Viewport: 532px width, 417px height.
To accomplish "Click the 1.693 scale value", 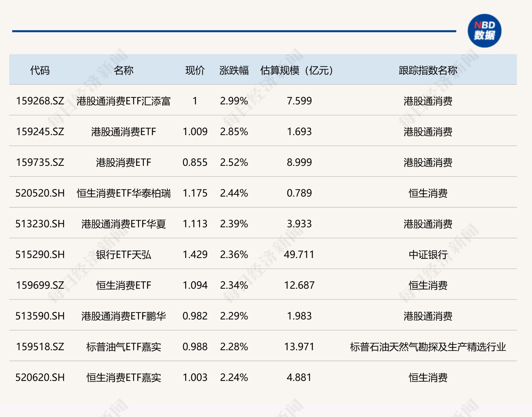I will point(299,132).
